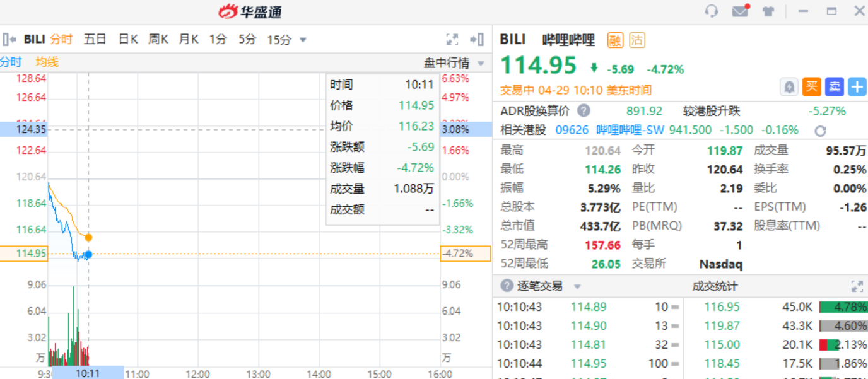Switch to 周K weekly chart
Image resolution: width=868 pixels, height=379 pixels.
point(158,39)
